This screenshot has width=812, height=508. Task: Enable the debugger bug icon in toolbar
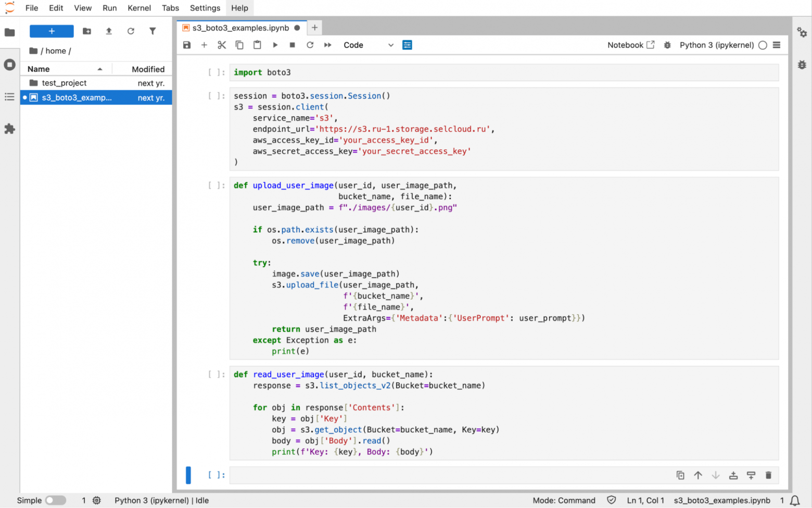667,45
